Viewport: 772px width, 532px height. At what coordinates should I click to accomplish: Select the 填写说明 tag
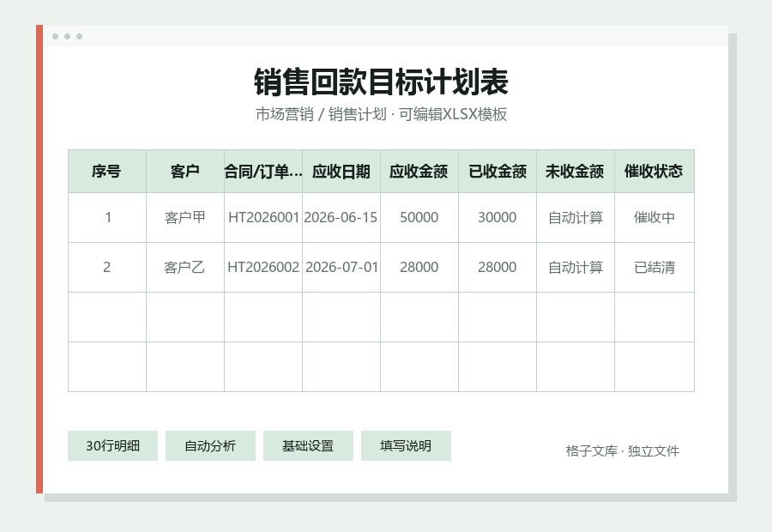click(406, 446)
